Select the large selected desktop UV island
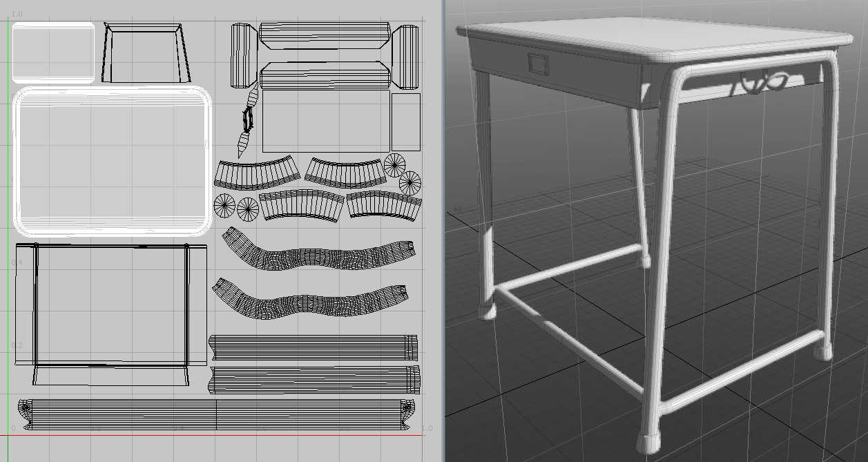Viewport: 868px width, 462px height. pos(112,161)
